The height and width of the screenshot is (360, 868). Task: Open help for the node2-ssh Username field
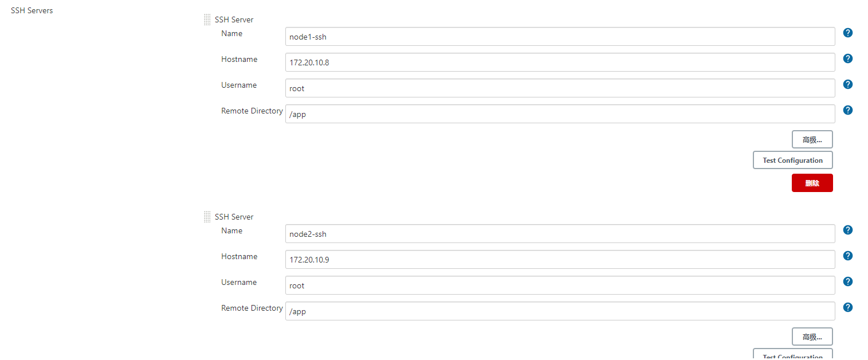click(x=847, y=281)
